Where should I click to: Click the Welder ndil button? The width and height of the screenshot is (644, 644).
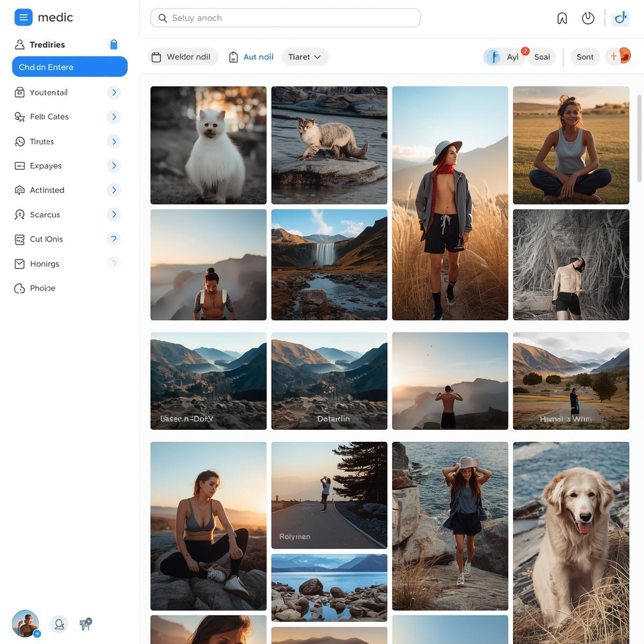[x=182, y=57]
